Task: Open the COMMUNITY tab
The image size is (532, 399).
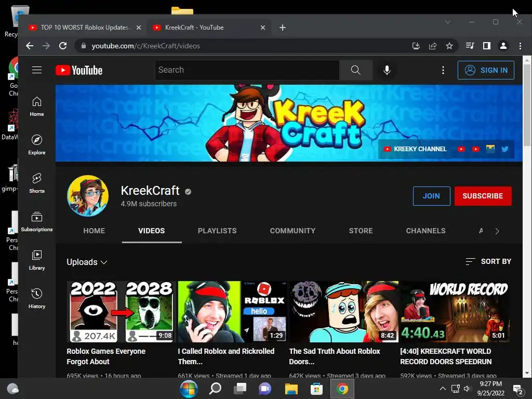Action: (x=292, y=231)
